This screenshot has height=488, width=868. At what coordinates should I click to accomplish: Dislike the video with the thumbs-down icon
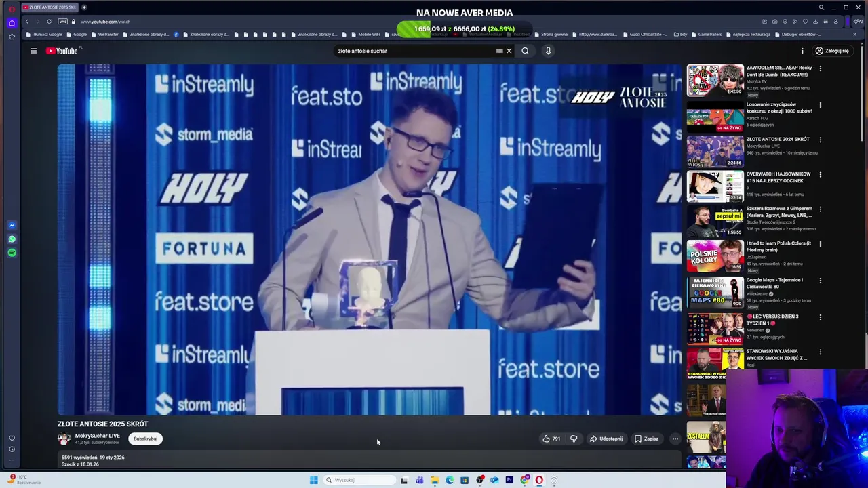[x=574, y=439]
